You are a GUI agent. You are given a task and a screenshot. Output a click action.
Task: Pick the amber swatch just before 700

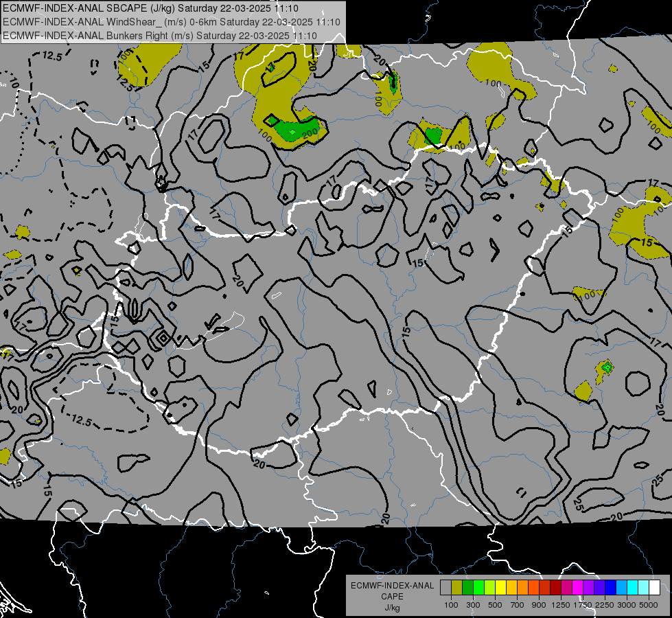point(511,588)
